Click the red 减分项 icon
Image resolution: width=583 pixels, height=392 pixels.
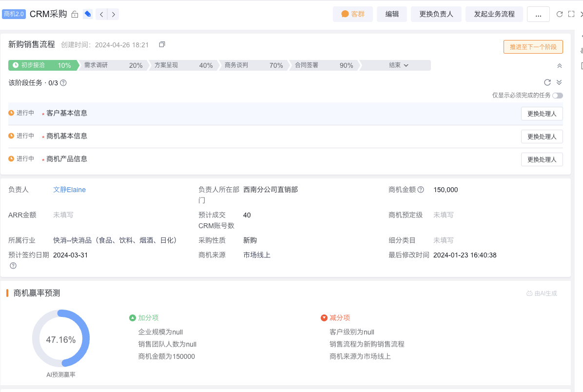pyautogui.click(x=324, y=317)
